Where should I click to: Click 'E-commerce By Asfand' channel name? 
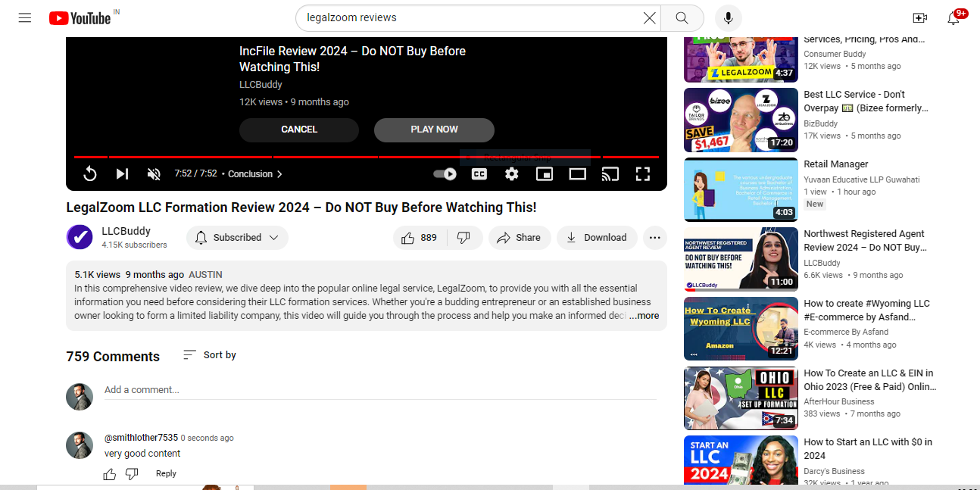846,332
